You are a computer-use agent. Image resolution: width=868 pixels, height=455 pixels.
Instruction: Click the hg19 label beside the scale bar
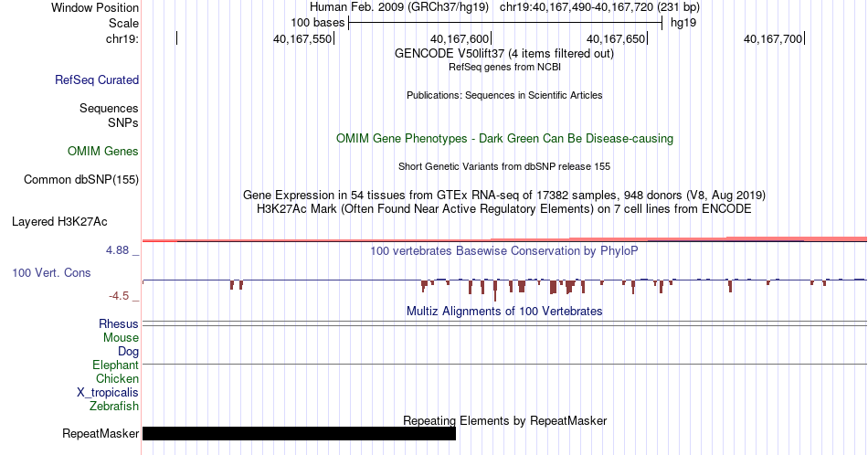[x=683, y=23]
